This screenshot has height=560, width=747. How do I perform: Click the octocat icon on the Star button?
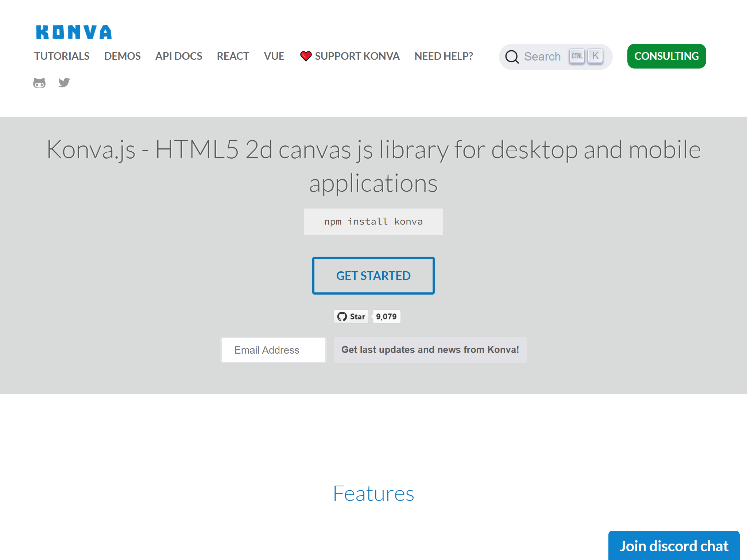pos(342,316)
